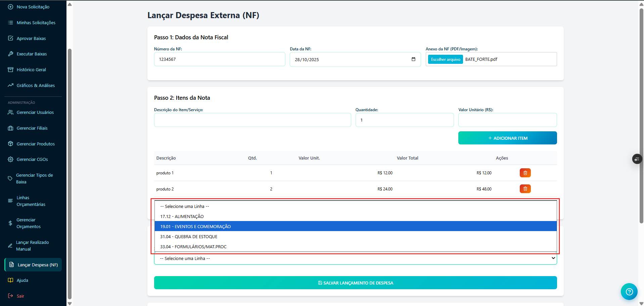The image size is (644, 306).
Task: Click Escolher arquivo to attach file
Action: pos(445,59)
